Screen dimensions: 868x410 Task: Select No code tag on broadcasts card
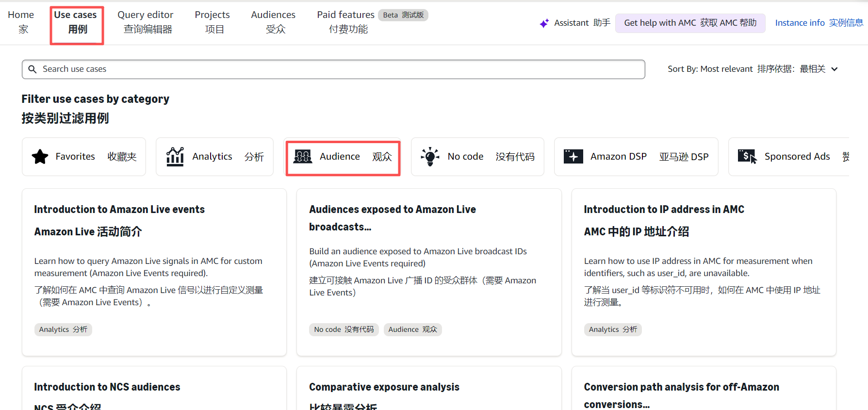tap(344, 329)
